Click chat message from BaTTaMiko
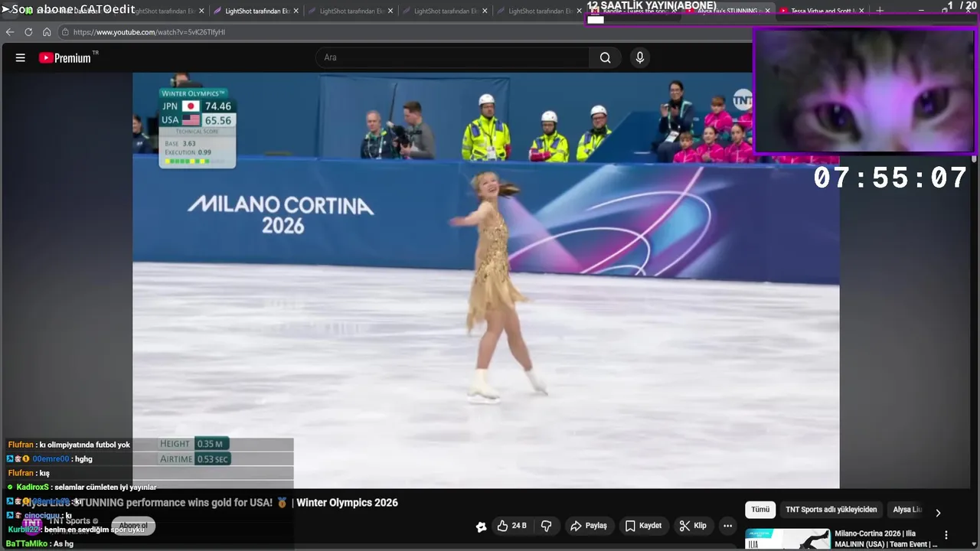 point(41,544)
